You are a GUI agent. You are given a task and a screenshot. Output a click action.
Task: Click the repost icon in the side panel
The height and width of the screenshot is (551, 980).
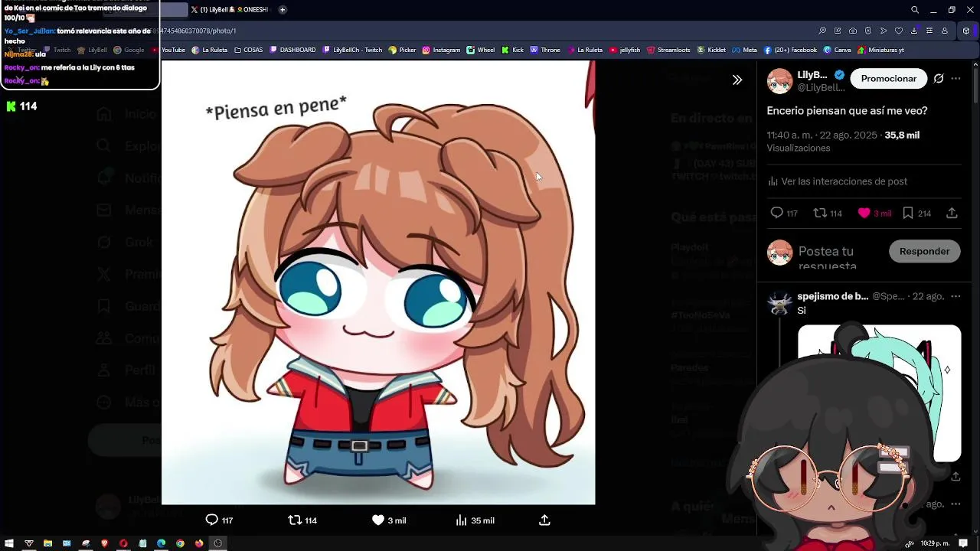pos(820,213)
